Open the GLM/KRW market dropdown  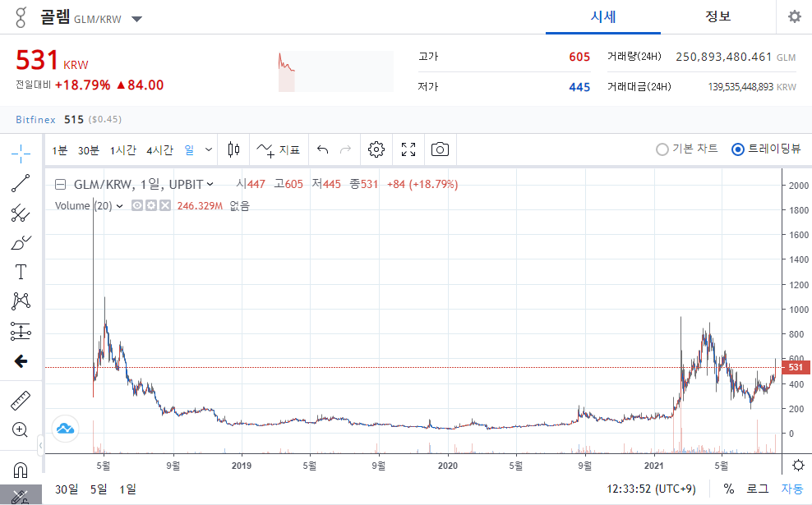pos(136,19)
